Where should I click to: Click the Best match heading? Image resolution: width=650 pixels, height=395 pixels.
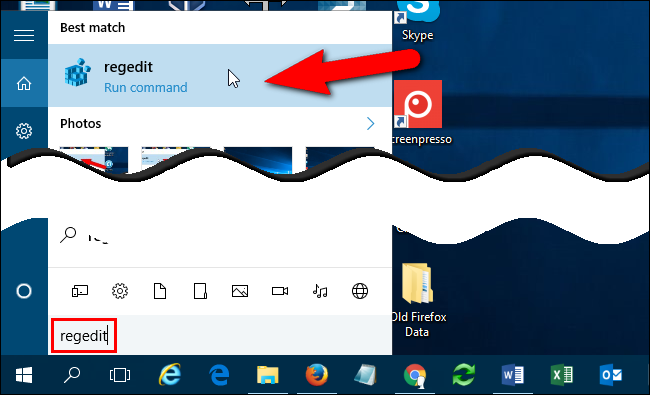(x=92, y=27)
